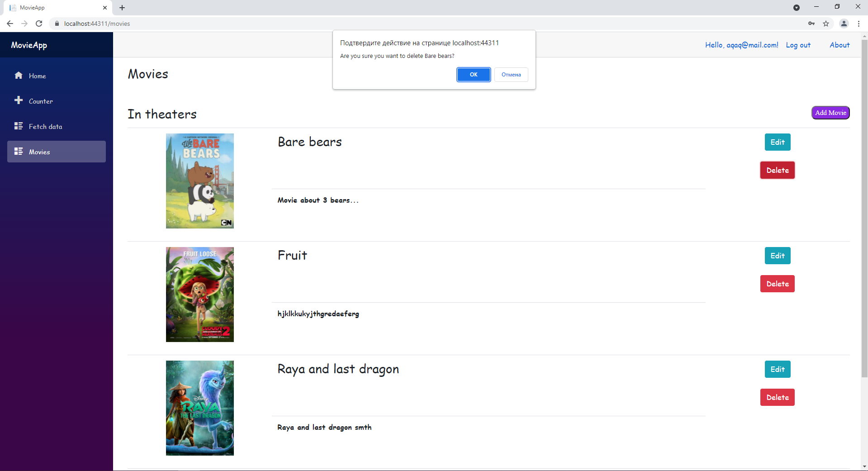
Task: Click the Add Movie button
Action: [x=830, y=113]
